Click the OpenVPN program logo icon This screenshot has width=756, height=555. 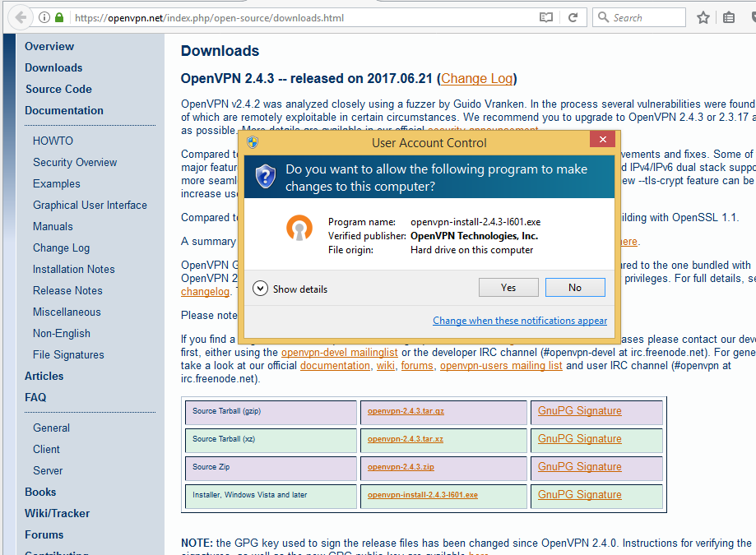click(x=299, y=228)
